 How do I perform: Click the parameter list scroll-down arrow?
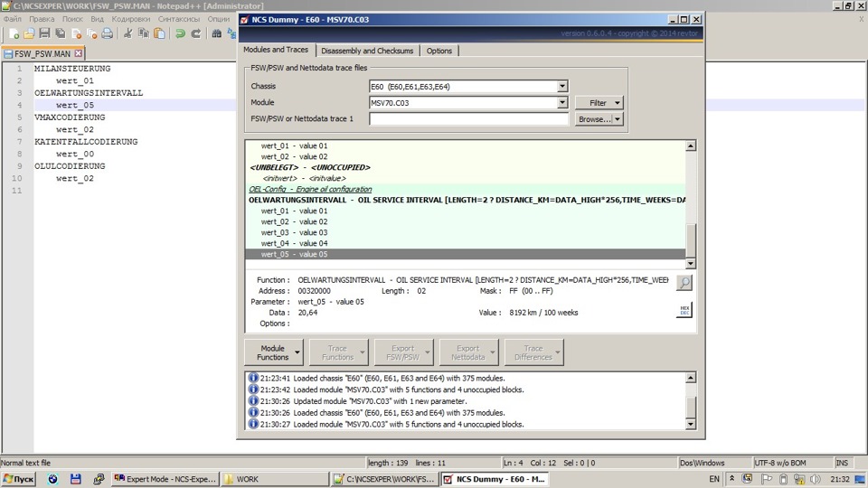[690, 263]
